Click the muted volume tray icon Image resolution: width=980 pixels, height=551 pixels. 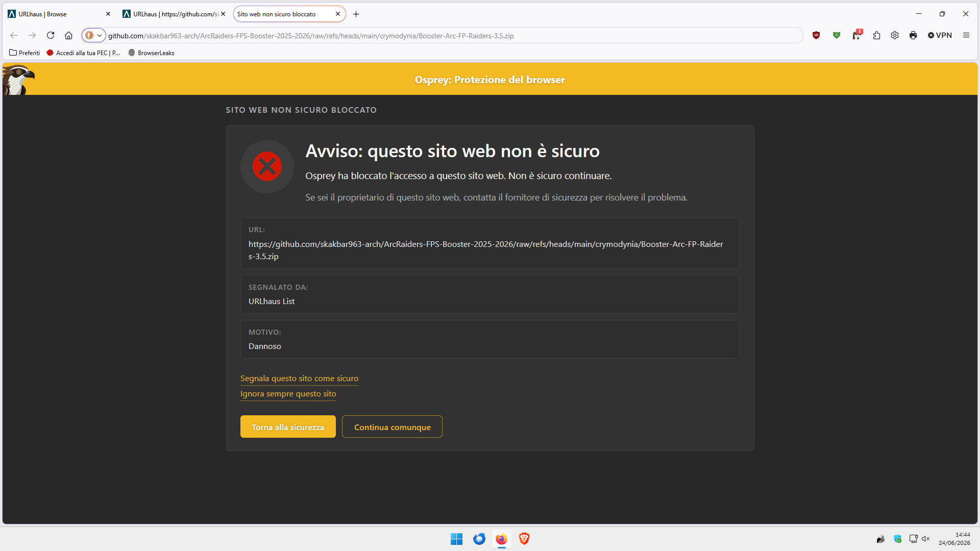[x=926, y=539]
